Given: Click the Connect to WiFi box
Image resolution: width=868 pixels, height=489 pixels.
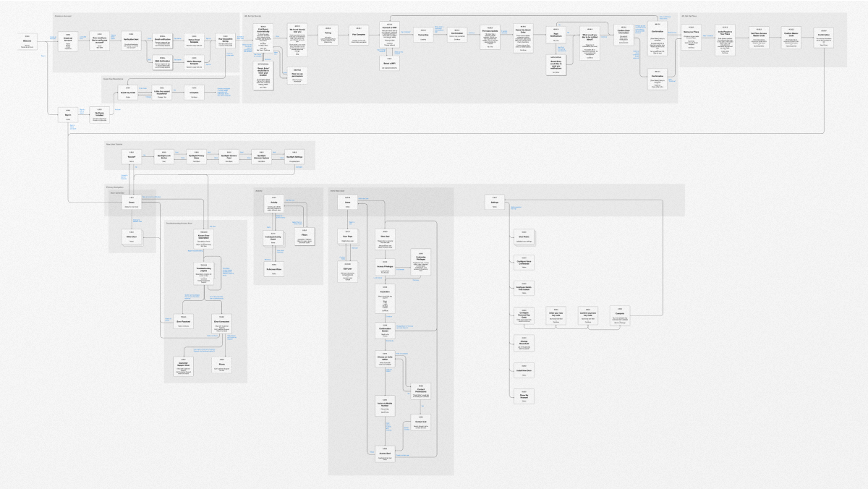Looking at the screenshot, I should pos(390,34).
